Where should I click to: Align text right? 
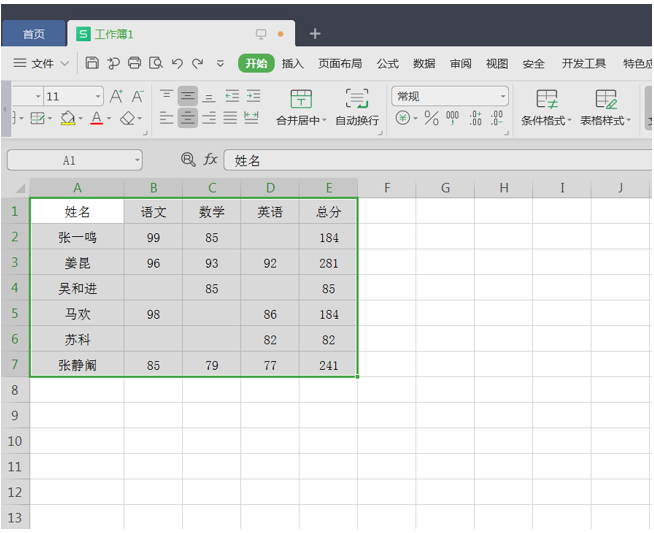pyautogui.click(x=209, y=118)
